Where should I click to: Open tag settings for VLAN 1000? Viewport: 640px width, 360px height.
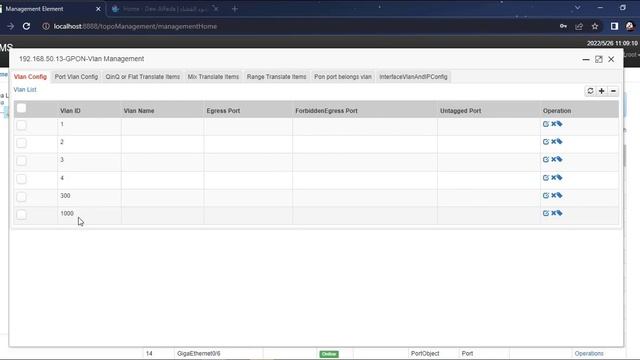tap(560, 213)
